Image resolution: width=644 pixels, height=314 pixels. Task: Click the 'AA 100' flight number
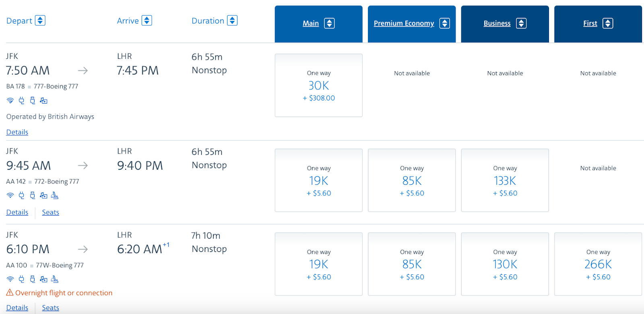pos(17,265)
